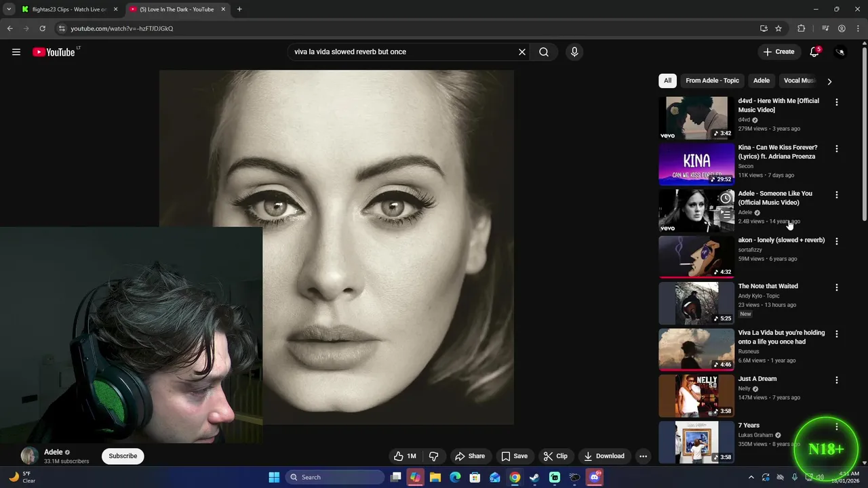Viewport: 868px width, 488px height.
Task: Like the video with thumbs up
Action: click(406, 456)
